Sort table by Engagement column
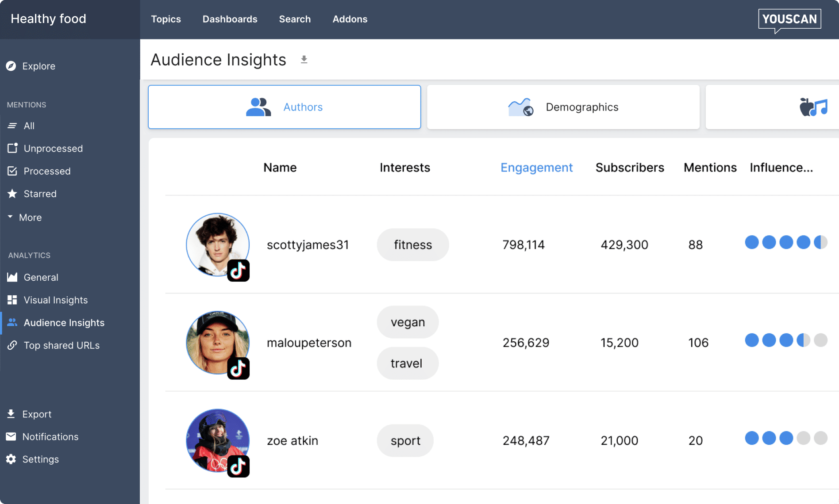Image resolution: width=839 pixels, height=504 pixels. (536, 168)
